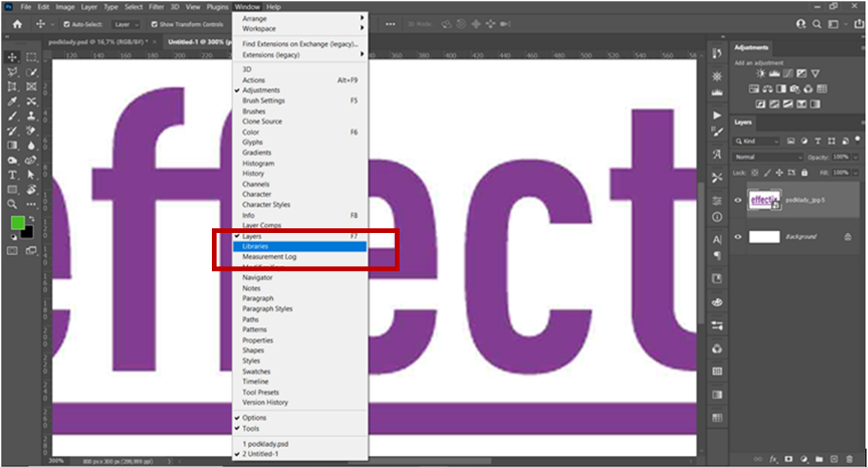This screenshot has height=467, width=868.
Task: Switch to the podklady.psd document tab
Action: pos(98,42)
